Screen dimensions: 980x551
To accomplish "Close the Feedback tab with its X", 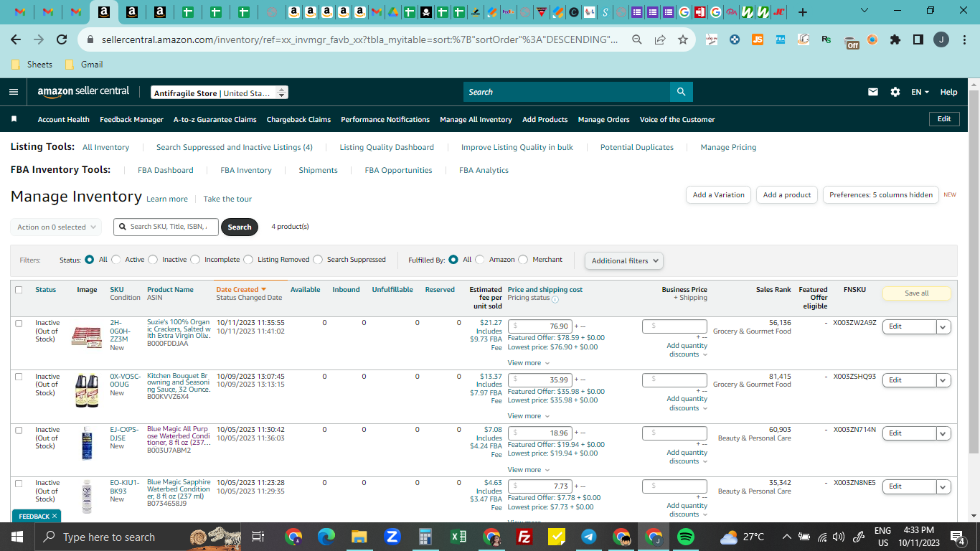I will (54, 516).
